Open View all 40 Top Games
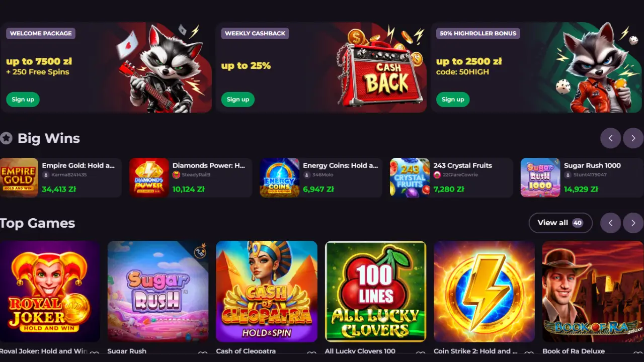Viewport: 644px width, 362px height. (560, 223)
